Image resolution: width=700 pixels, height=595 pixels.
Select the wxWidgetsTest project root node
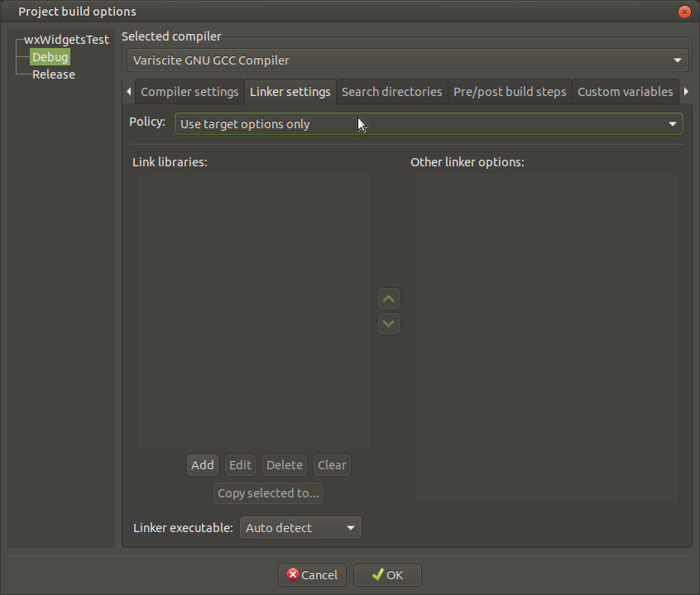[x=66, y=40]
